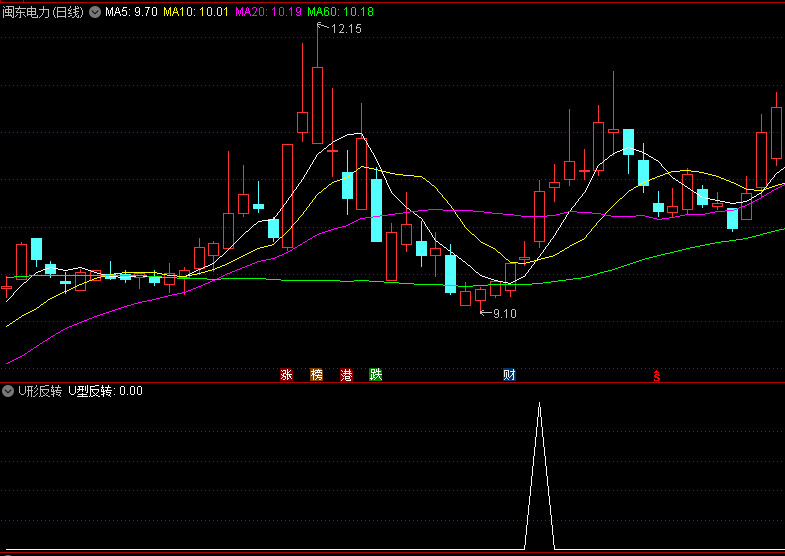
Task: Click the red 港 event marker icon
Action: (347, 375)
